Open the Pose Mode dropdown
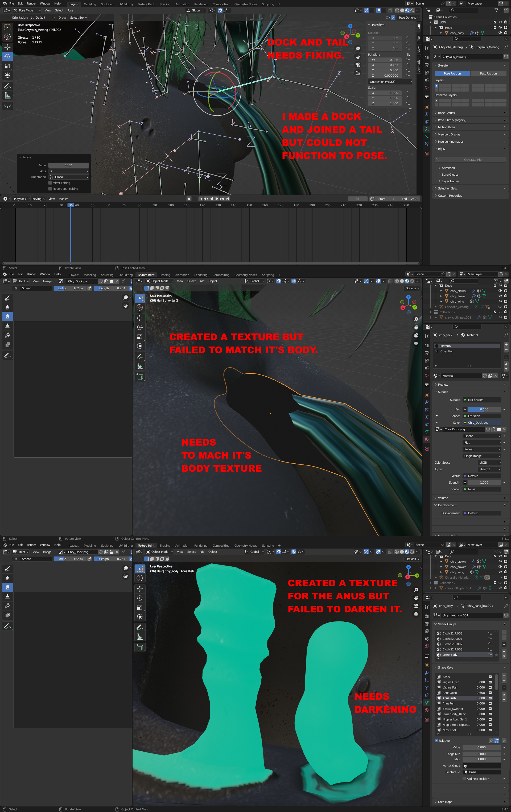 coord(27,10)
